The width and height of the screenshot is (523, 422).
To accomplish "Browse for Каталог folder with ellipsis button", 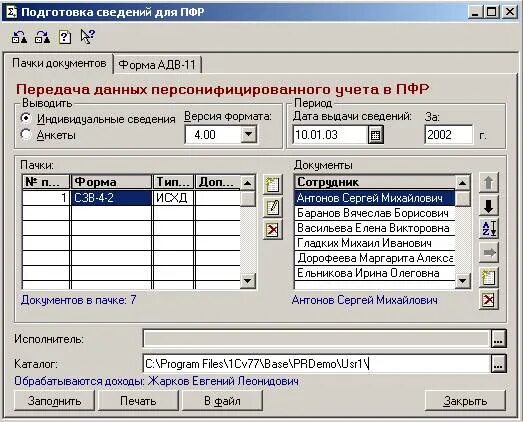I will click(498, 364).
